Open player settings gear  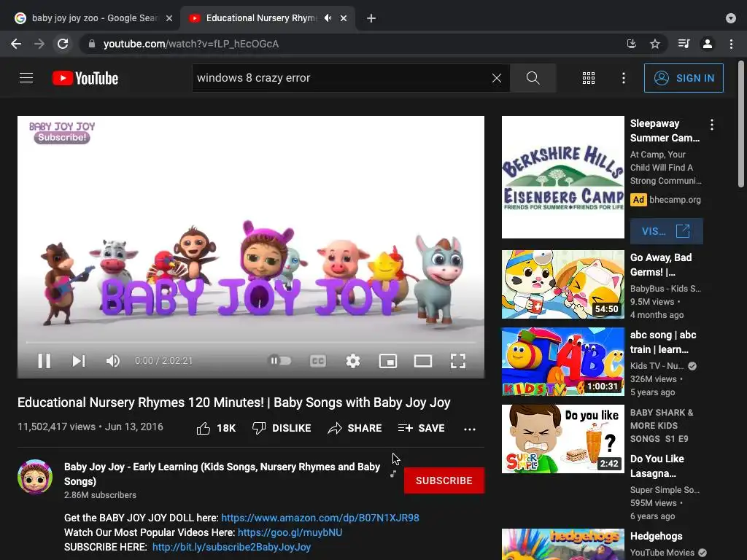352,360
